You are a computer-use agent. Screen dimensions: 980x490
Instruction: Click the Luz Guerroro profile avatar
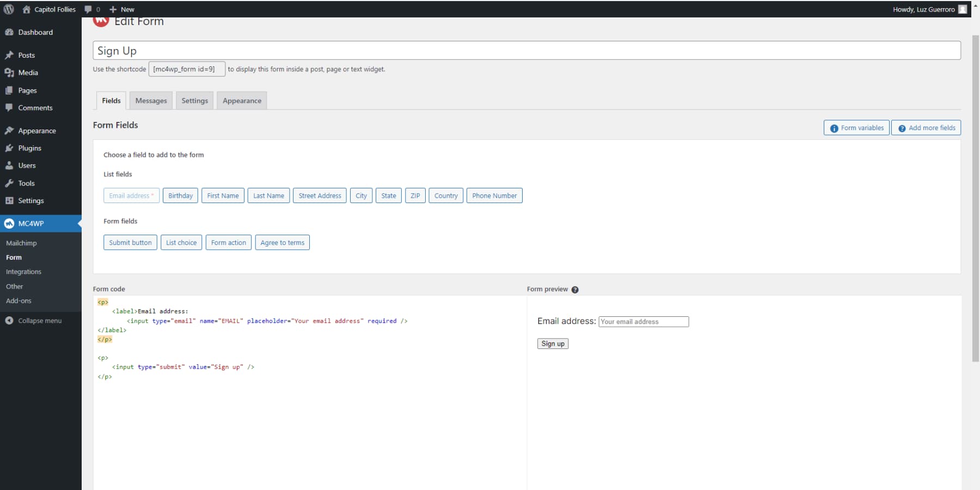[x=962, y=9]
